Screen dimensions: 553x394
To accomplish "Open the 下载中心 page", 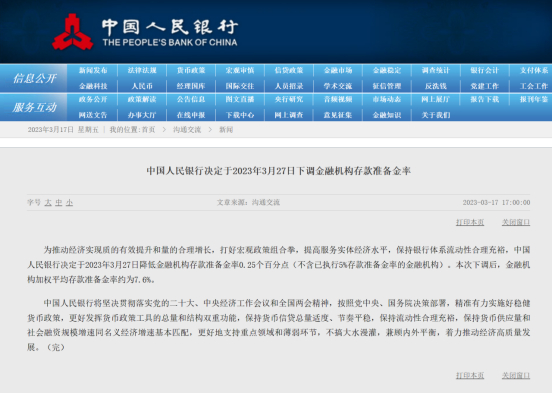I will coord(240,115).
